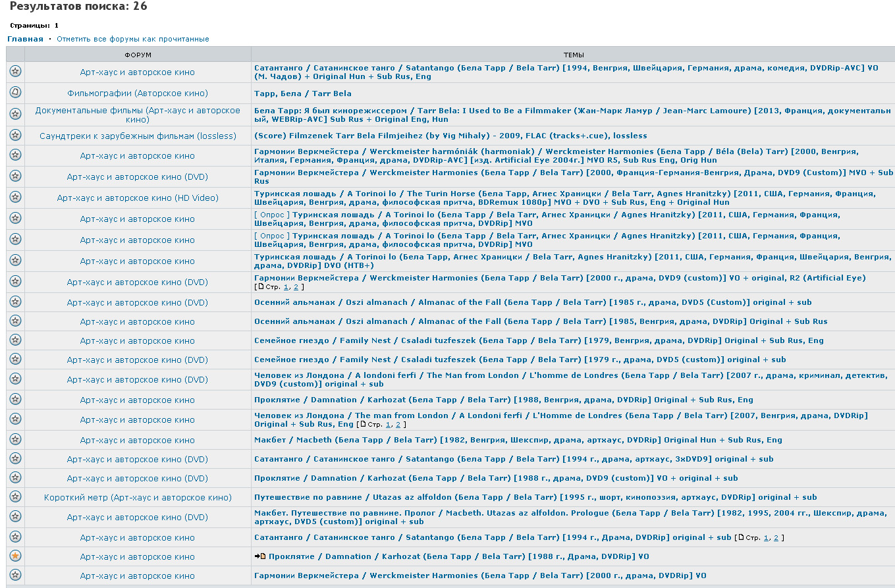Click status icon of Сатантанго 3xDVD9 row

15,458
